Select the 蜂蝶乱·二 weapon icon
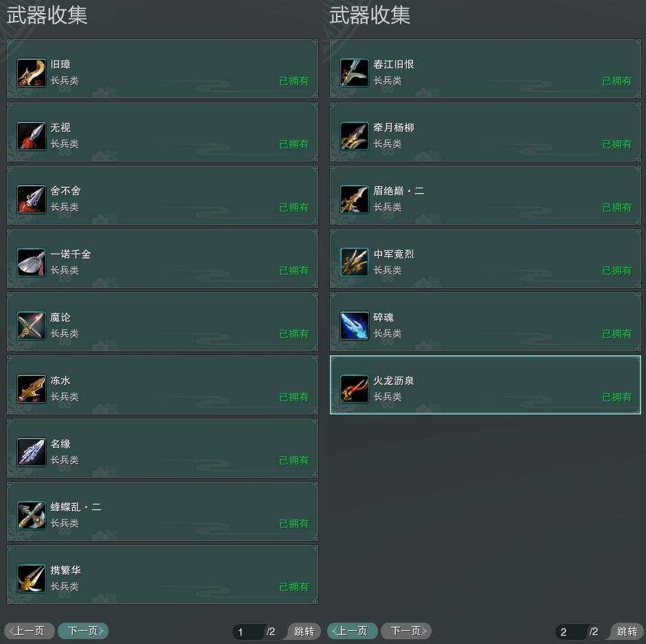Screen dimensions: 646x644 [x=32, y=515]
